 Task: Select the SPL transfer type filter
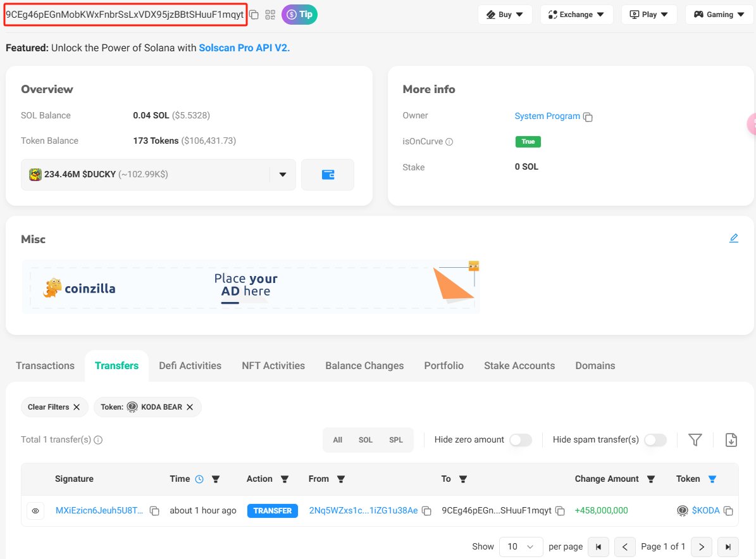tap(396, 440)
